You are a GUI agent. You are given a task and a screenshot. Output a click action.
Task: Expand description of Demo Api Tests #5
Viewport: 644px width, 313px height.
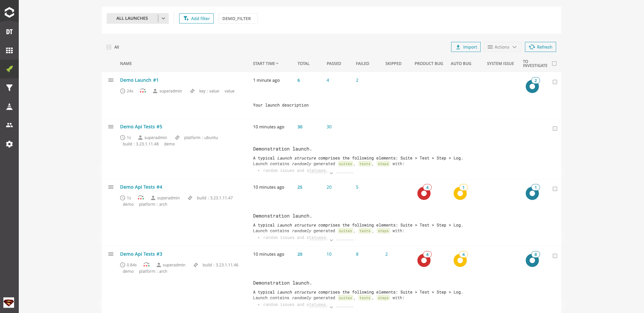tap(331, 173)
